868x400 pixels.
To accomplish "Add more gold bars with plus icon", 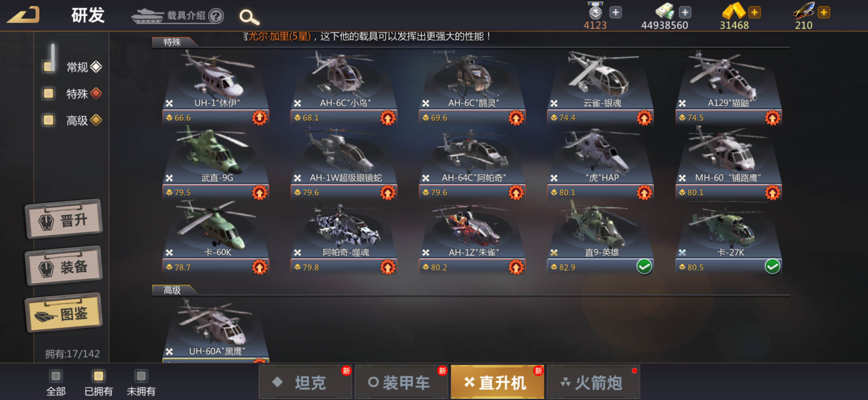I will 754,12.
